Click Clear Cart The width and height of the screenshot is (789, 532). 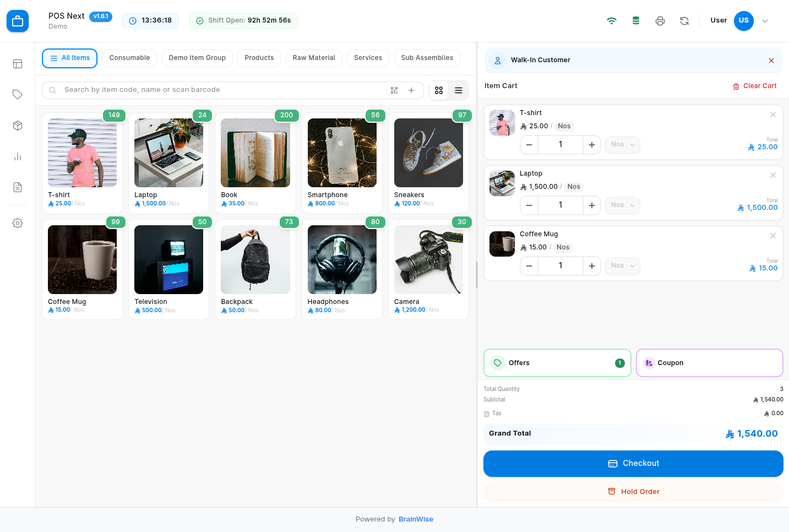[754, 86]
